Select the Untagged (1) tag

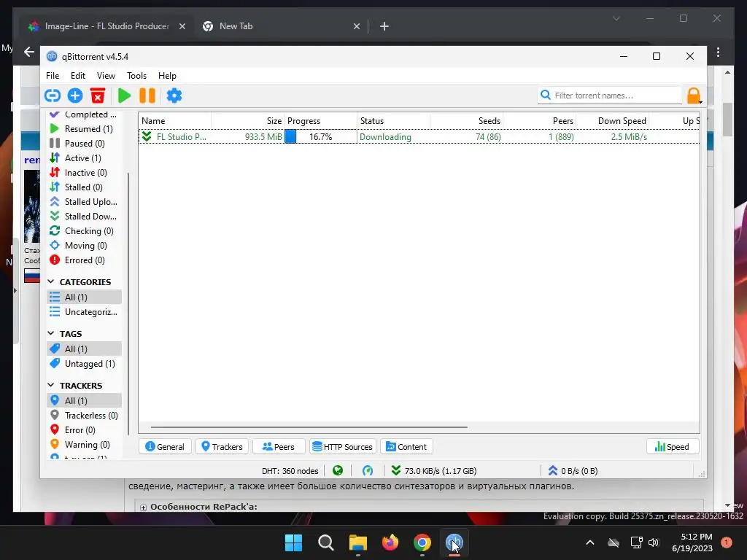coord(85,364)
